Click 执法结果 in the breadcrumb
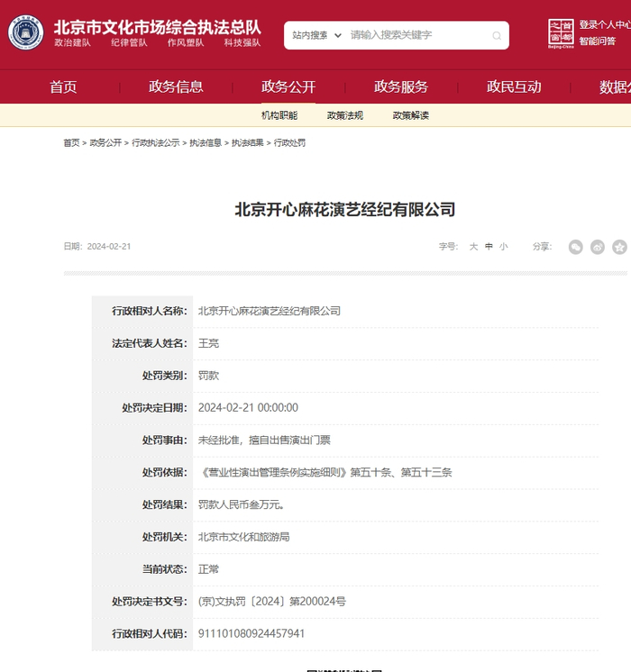631x672 pixels. point(248,142)
